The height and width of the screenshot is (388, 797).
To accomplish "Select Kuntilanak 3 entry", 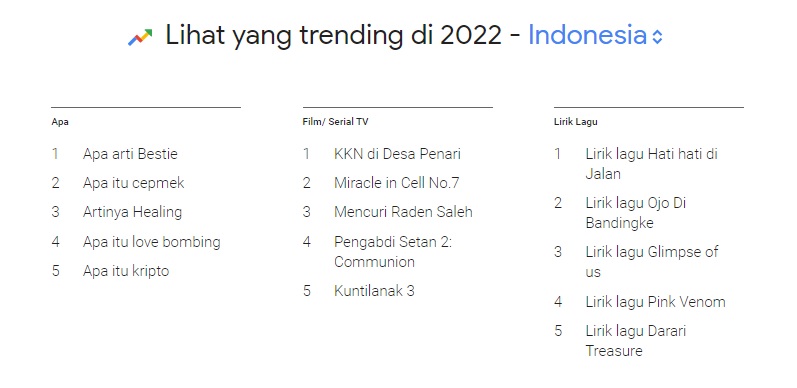I will tap(374, 291).
